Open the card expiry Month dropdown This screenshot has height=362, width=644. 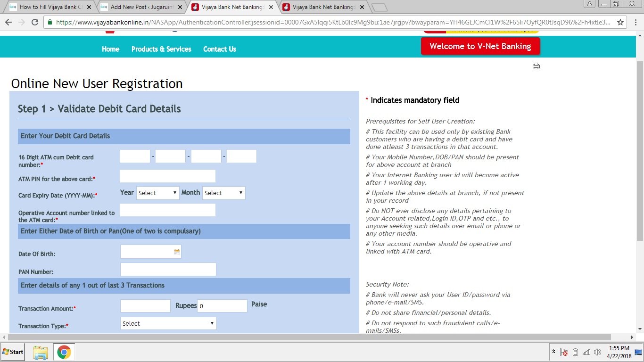pos(224,193)
